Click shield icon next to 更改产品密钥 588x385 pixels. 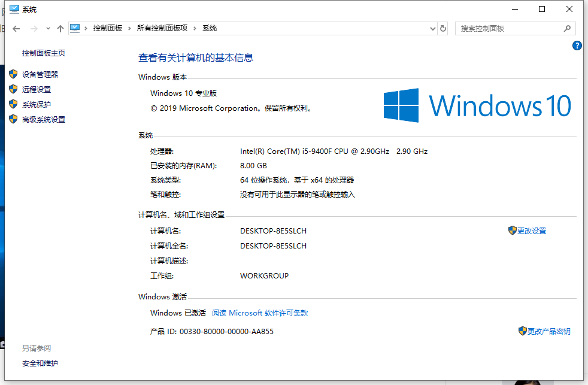point(522,331)
